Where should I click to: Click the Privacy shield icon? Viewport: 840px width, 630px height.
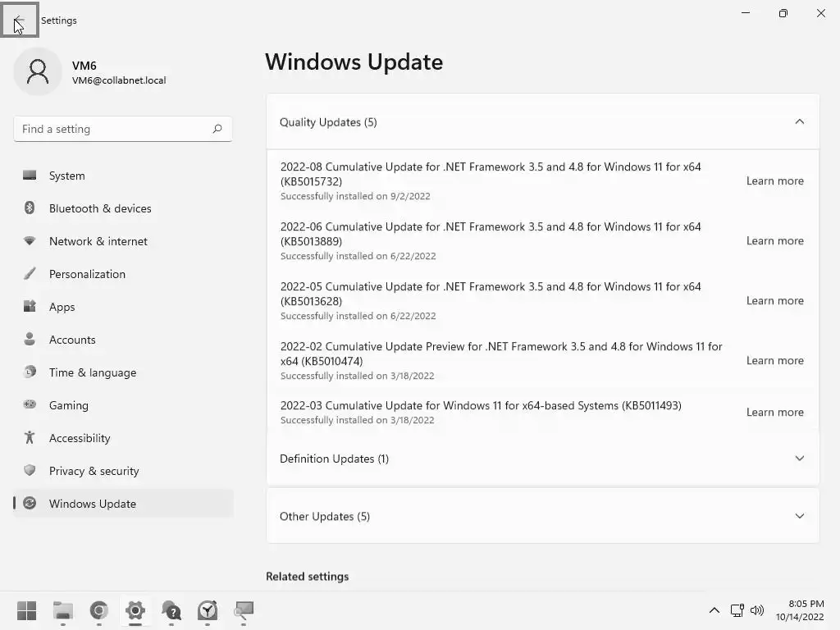[30, 470]
